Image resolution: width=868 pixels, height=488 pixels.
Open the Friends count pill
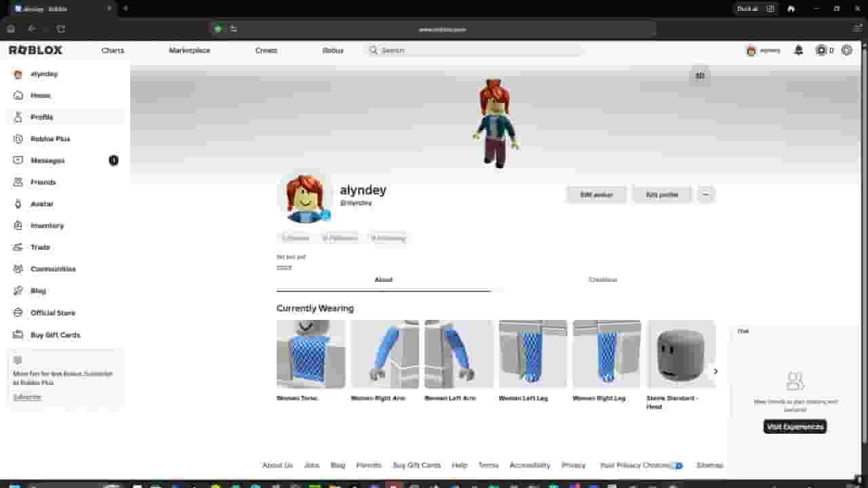click(x=296, y=238)
